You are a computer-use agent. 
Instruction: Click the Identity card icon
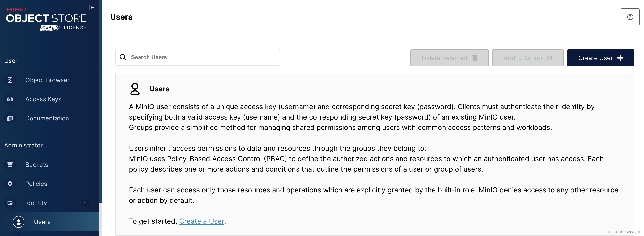[x=10, y=203]
